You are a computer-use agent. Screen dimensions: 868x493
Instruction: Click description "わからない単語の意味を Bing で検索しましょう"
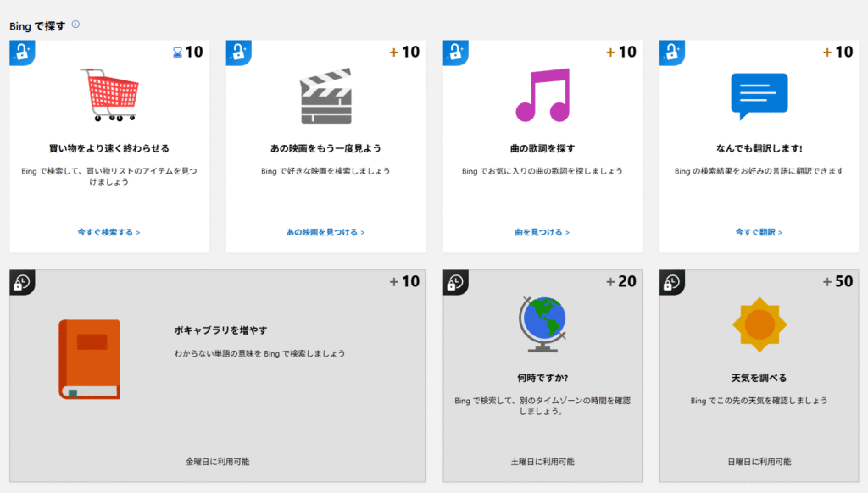tap(259, 353)
